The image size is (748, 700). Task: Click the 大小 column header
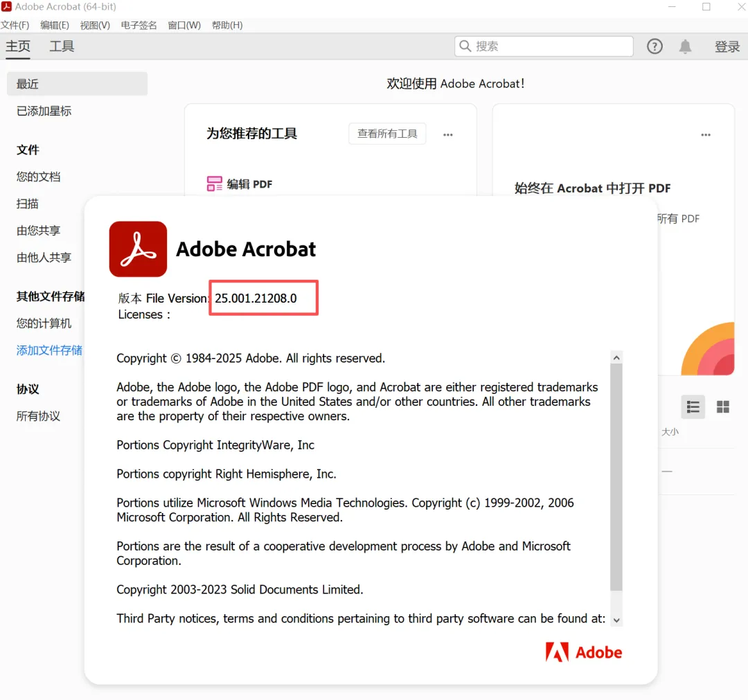[670, 432]
